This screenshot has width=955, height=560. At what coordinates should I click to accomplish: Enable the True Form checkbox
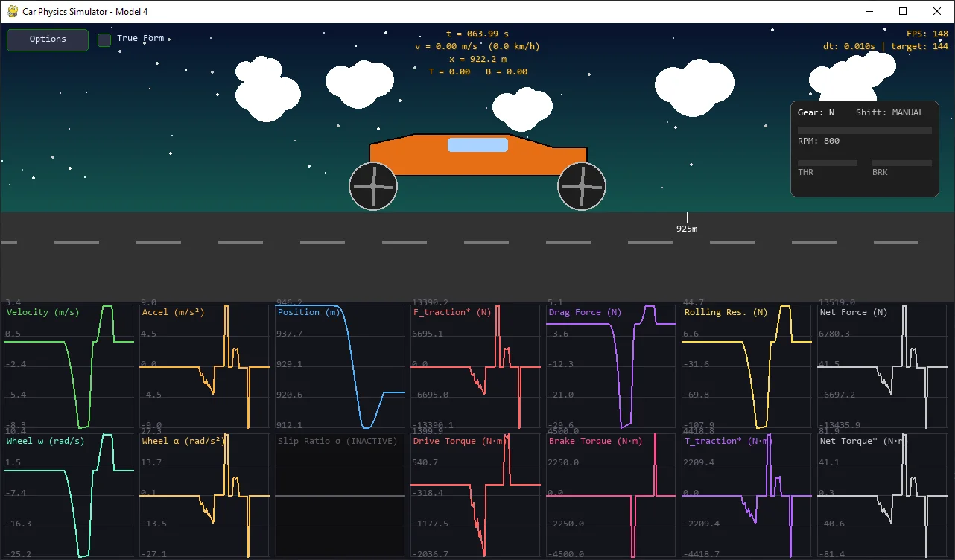104,40
